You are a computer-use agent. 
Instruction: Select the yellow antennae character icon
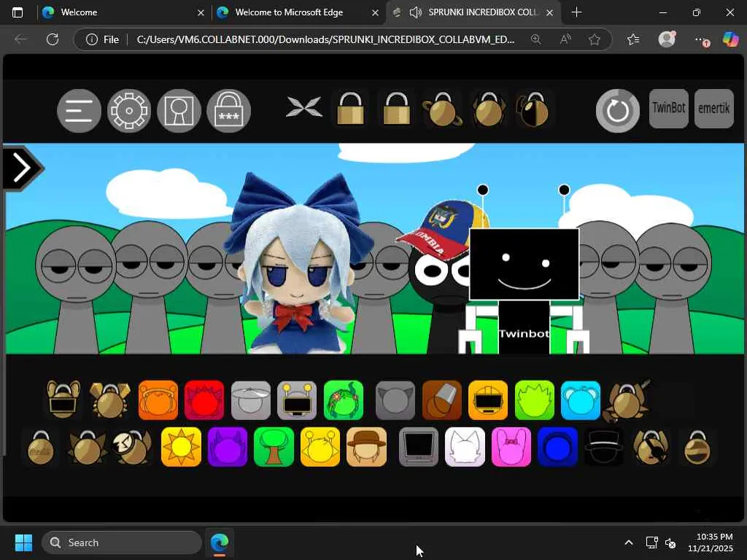click(320, 447)
